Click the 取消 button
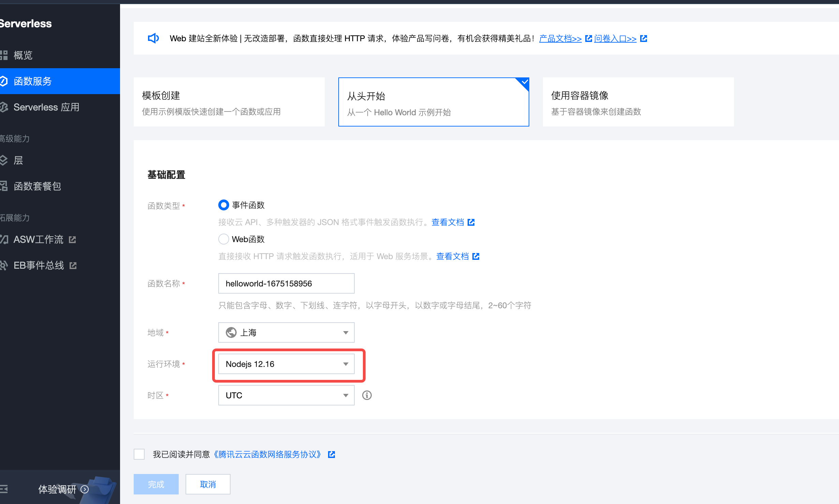 point(208,484)
